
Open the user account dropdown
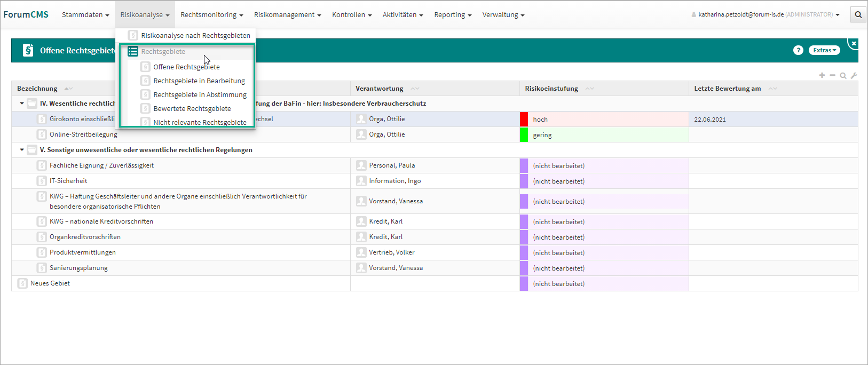point(766,15)
